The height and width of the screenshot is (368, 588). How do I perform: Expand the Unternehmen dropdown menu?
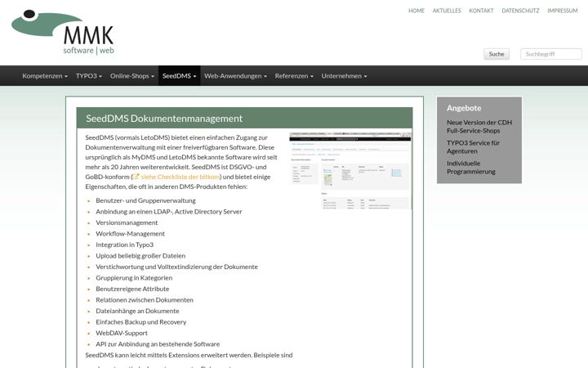pos(344,76)
